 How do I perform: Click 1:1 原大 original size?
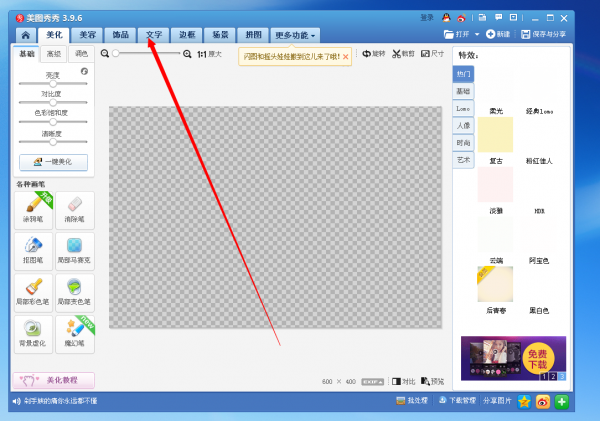point(209,54)
